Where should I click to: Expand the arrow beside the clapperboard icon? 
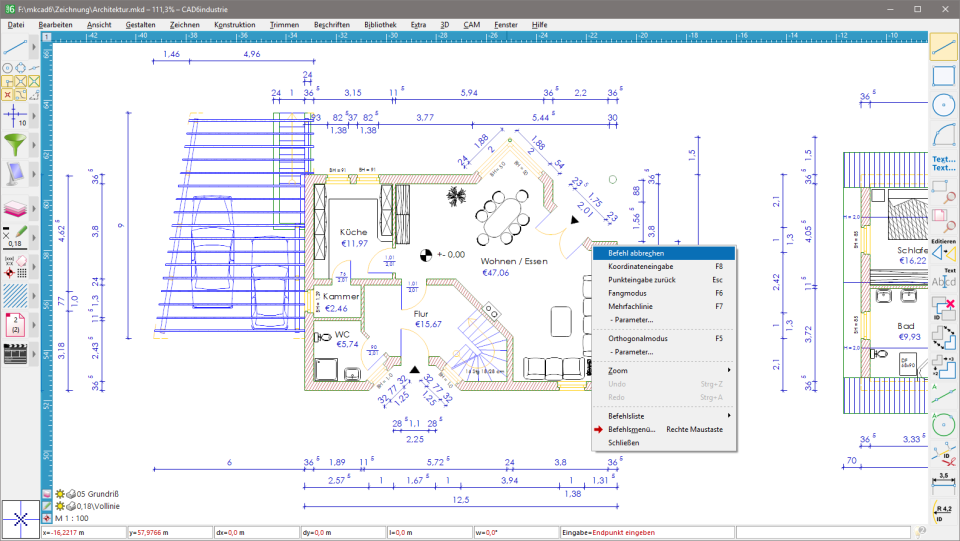click(34, 354)
